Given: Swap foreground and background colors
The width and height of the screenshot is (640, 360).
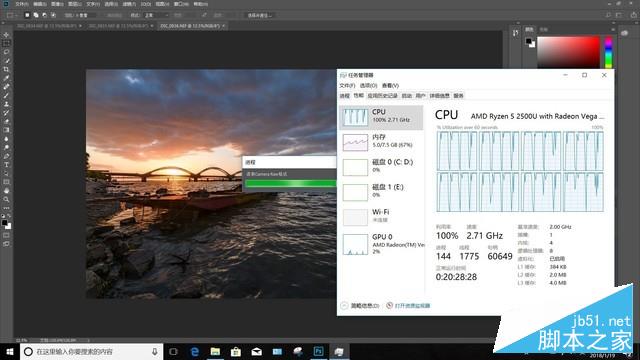Looking at the screenshot, I should point(9,216).
